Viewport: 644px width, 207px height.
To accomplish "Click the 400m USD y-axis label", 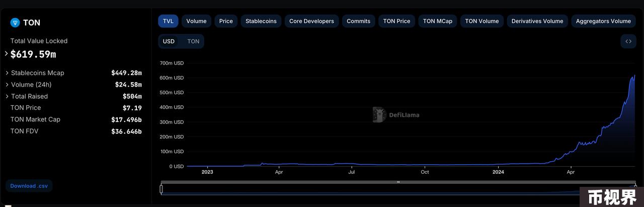I will click(x=172, y=107).
